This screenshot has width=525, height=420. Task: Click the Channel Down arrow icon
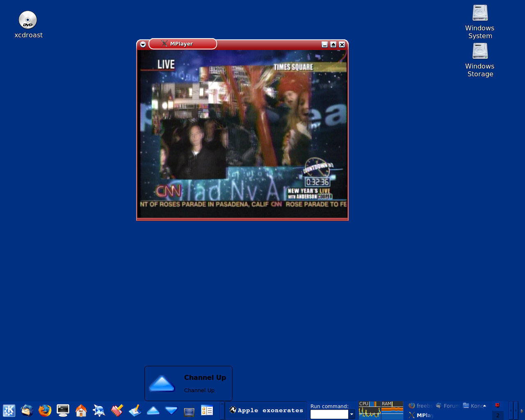(171, 410)
